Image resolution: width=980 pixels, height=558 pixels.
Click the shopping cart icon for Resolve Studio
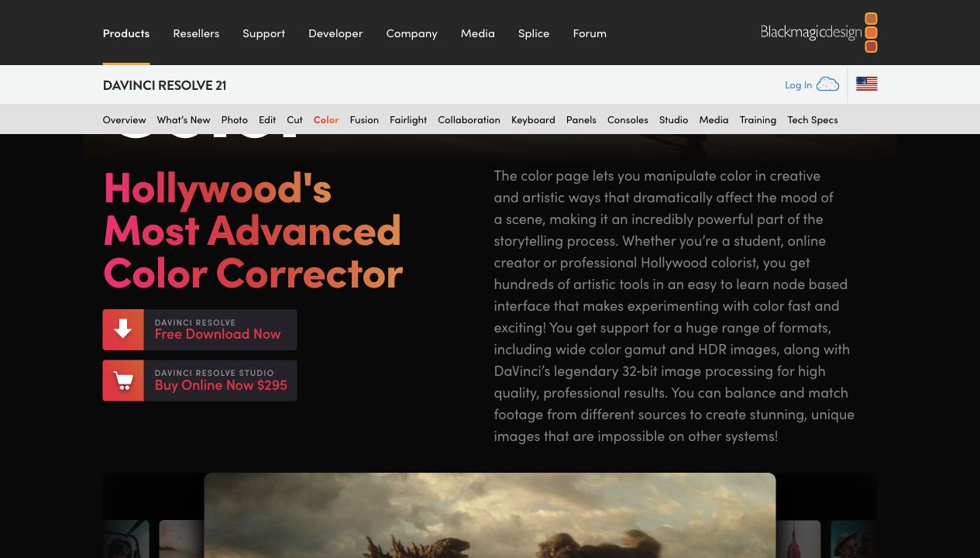[x=123, y=381]
